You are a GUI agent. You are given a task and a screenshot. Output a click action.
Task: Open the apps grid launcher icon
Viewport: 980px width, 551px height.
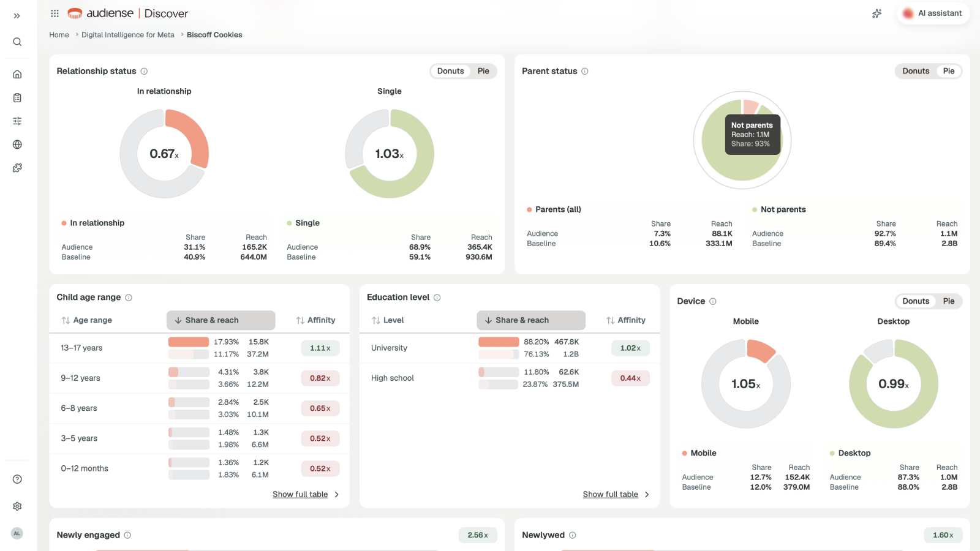coord(55,13)
